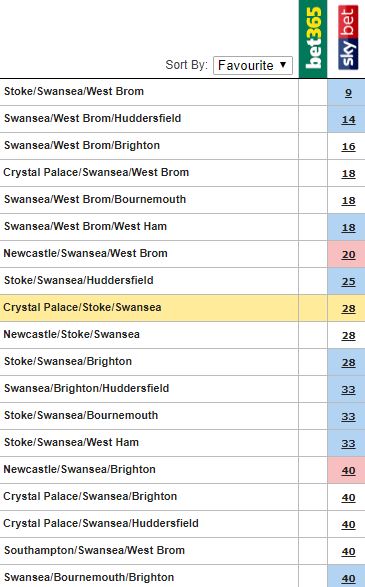
Task: Pick odds 40 for Southampton/Swansea/West Brom
Action: [x=348, y=551]
